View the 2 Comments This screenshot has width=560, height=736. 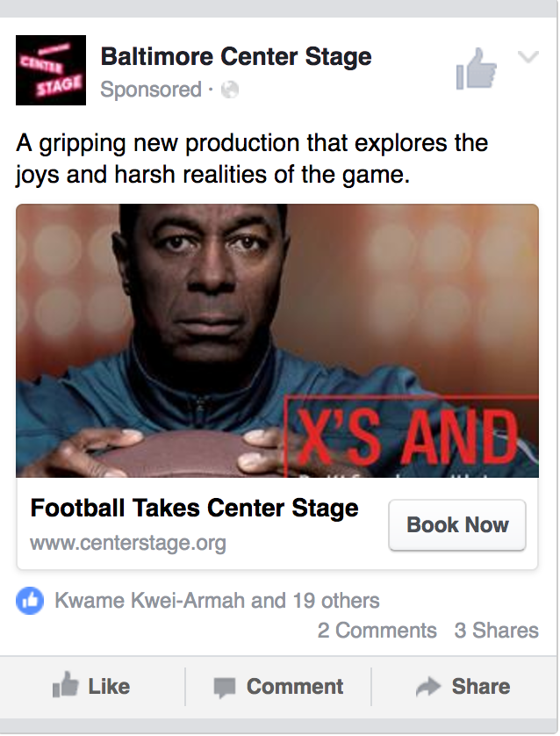(x=377, y=631)
